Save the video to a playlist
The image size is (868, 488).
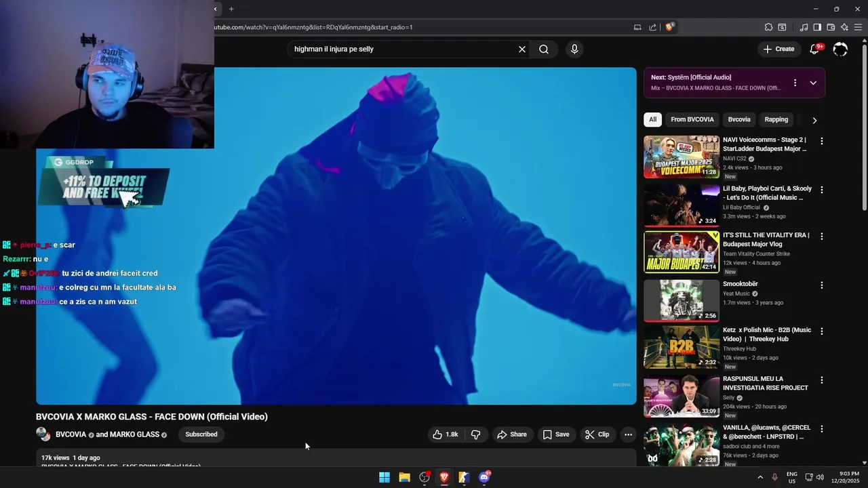[555, 434]
